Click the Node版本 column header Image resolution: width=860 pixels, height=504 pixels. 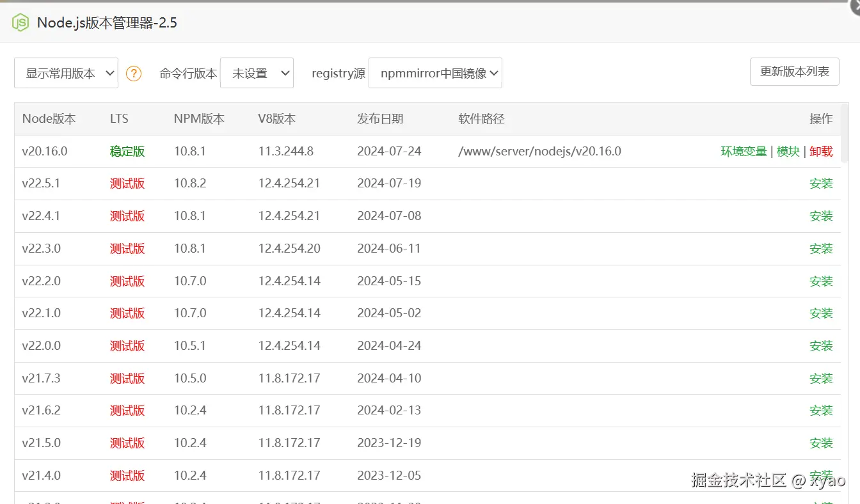(x=49, y=119)
